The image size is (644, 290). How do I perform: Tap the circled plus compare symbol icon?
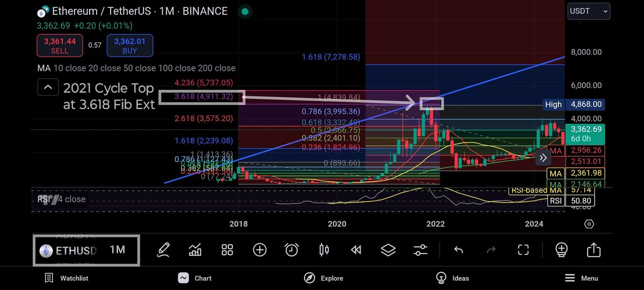click(x=260, y=250)
